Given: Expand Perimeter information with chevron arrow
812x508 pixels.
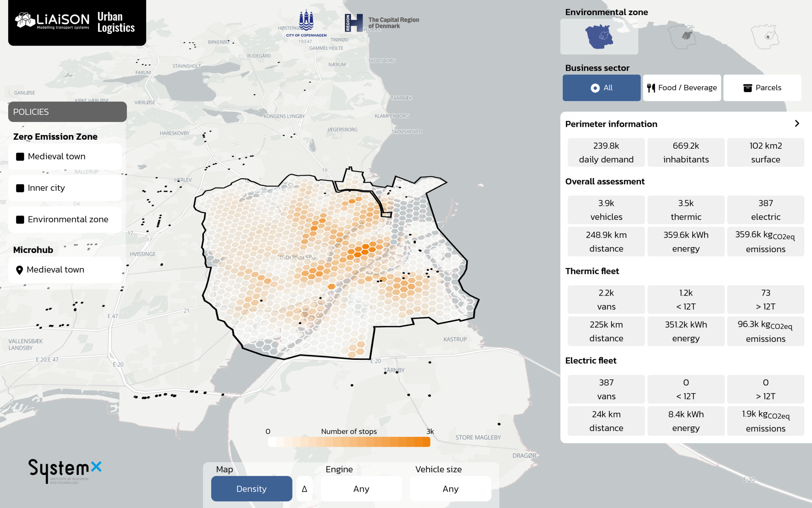Looking at the screenshot, I should click(797, 124).
